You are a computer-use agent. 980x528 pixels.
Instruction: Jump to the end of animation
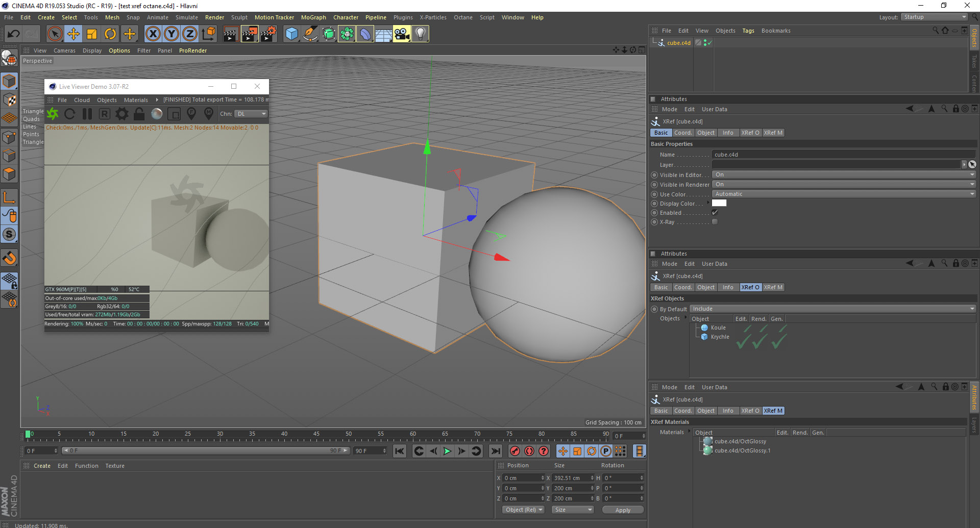tap(495, 451)
